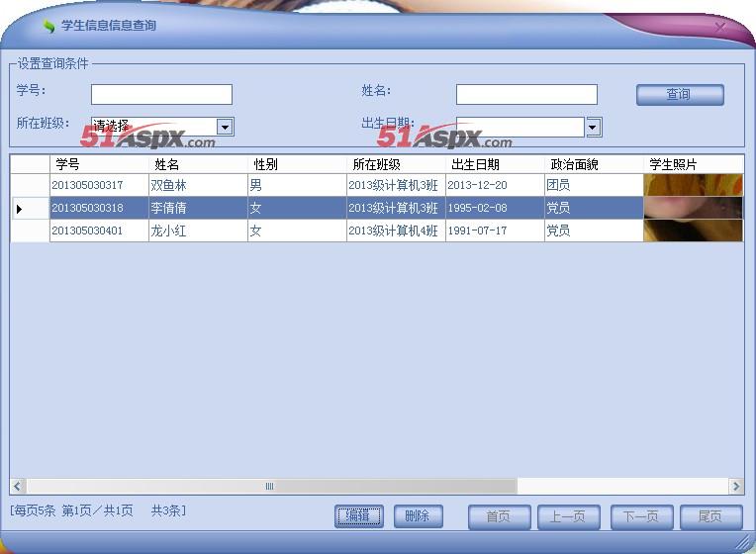Select cell 201305030401
Viewport: 756px width, 554px height.
tap(99, 231)
